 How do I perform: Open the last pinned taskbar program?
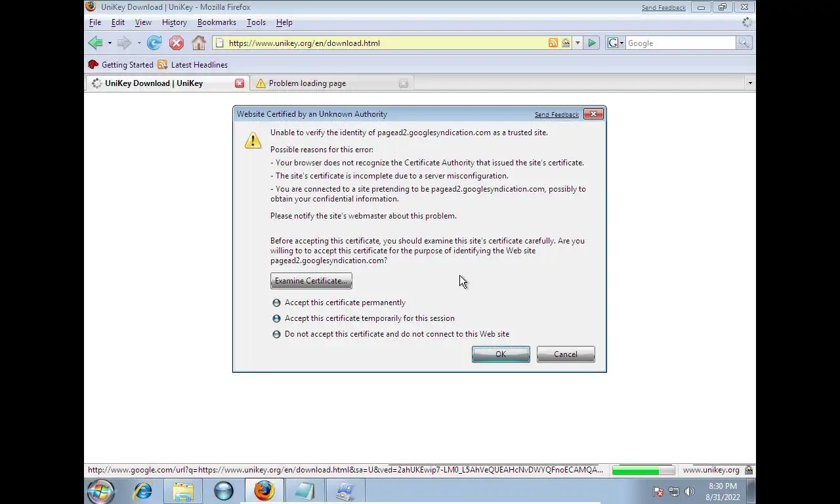(345, 491)
